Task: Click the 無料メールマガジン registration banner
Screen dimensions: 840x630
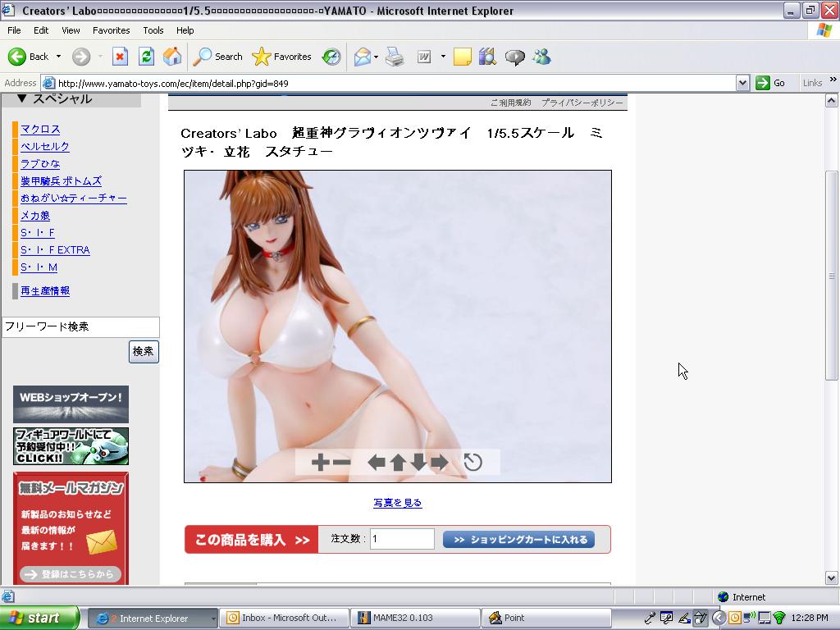Action: (x=71, y=528)
